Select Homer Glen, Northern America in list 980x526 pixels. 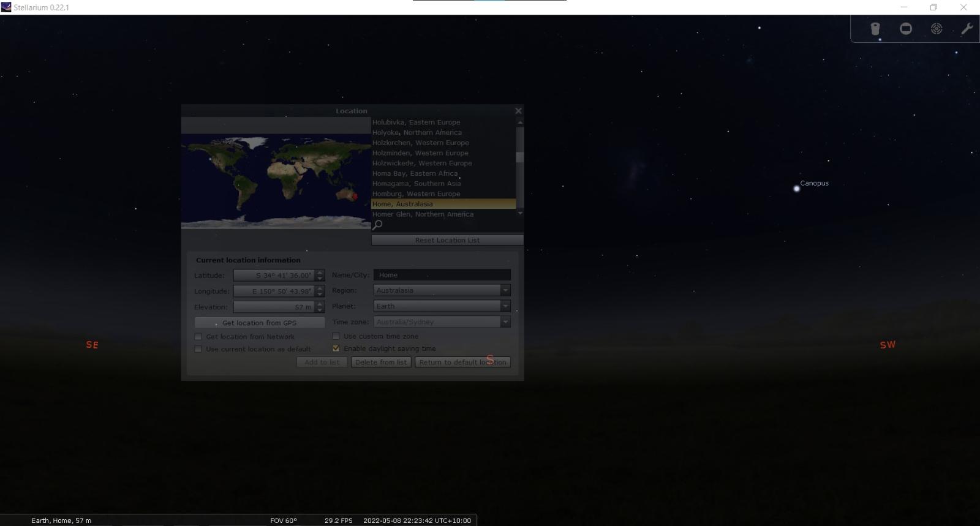443,214
